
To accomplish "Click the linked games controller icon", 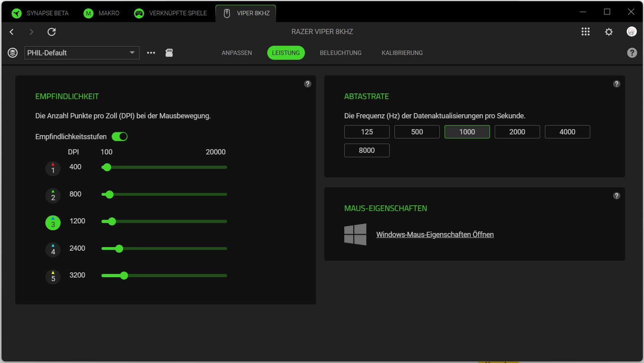I will [139, 13].
